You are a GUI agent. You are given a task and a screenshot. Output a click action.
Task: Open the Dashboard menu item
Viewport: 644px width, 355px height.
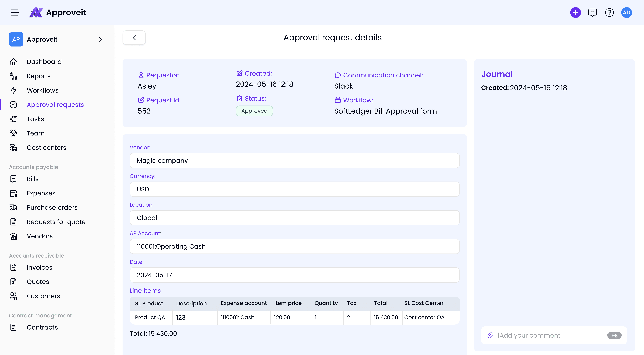[x=44, y=62]
